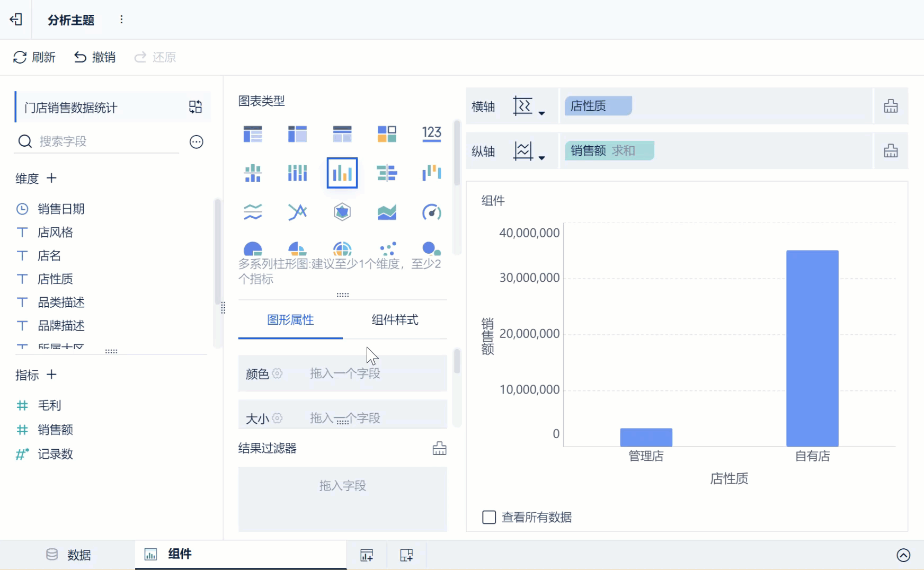
Task: Expand the bottom panel with the up arrow
Action: click(903, 555)
